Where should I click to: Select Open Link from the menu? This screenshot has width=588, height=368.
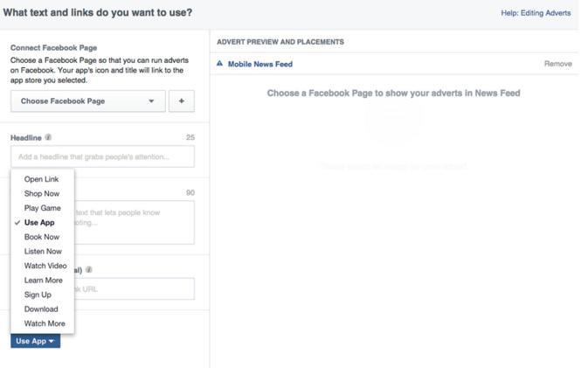click(x=41, y=179)
